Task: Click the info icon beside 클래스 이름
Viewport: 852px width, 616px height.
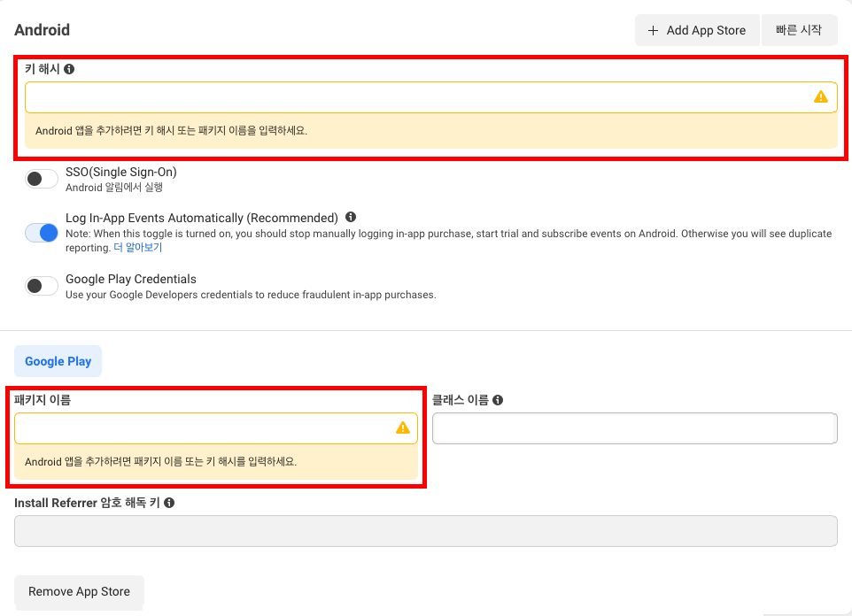Action: tap(498, 400)
